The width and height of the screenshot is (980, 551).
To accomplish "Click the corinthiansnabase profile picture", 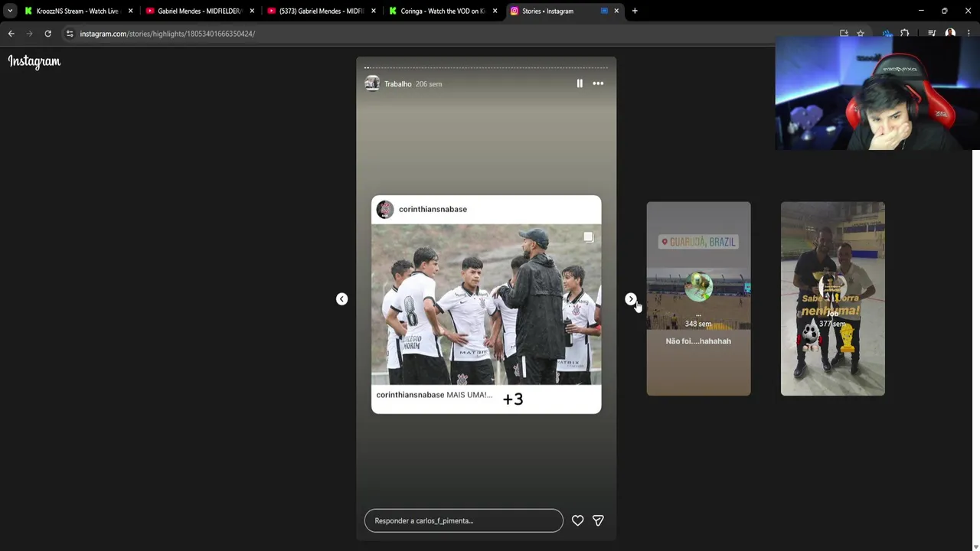I will point(385,209).
